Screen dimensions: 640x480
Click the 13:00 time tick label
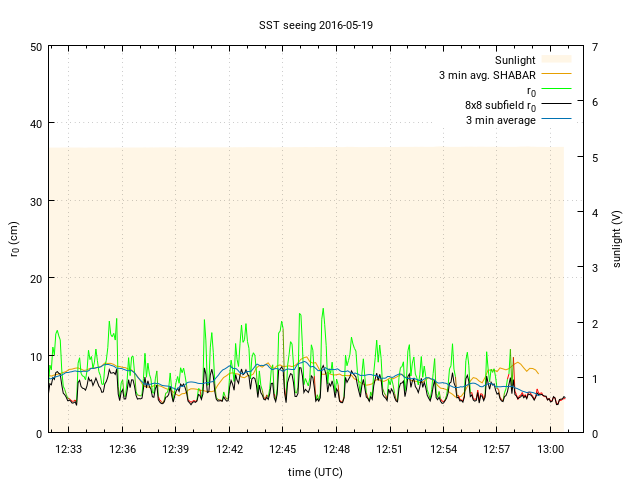pos(551,450)
